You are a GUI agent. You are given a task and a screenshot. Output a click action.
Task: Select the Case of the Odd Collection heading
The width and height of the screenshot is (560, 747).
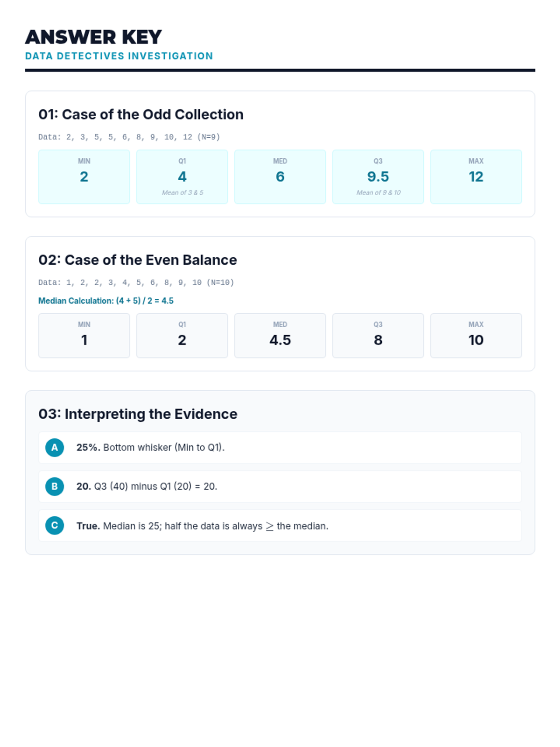[x=141, y=114]
